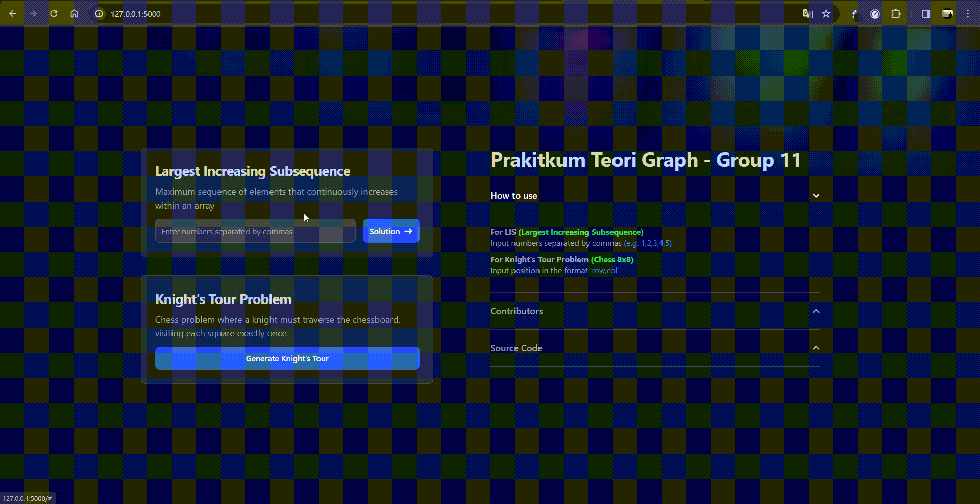Open the Extensions puzzle-piece menu
Screen dimensions: 980x504
(896, 14)
